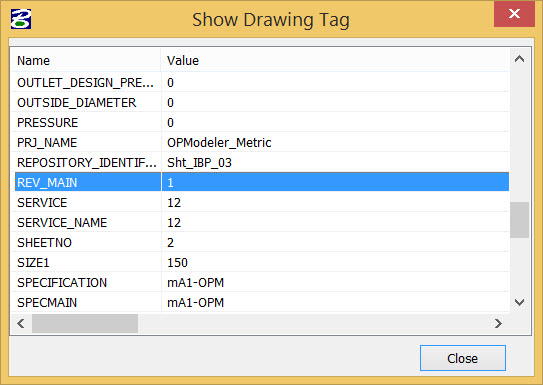Select the SHEETNO row

[x=262, y=242]
